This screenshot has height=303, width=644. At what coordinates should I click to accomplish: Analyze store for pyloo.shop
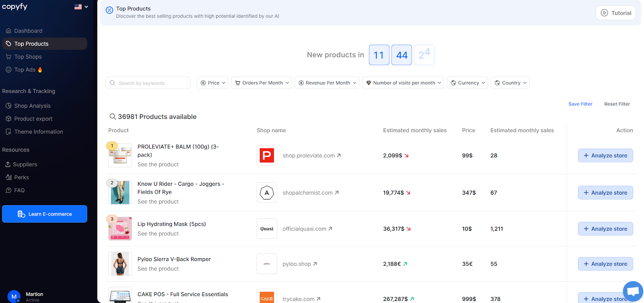click(x=605, y=264)
